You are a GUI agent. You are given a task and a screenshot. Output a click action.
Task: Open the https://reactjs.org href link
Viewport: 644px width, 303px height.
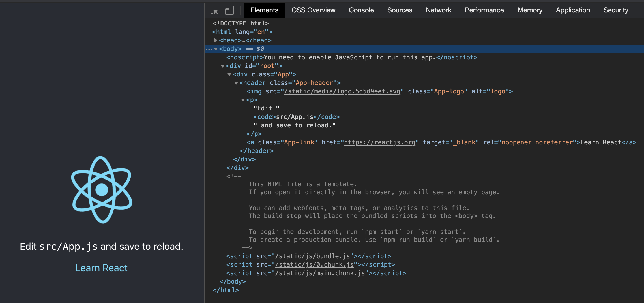(379, 142)
